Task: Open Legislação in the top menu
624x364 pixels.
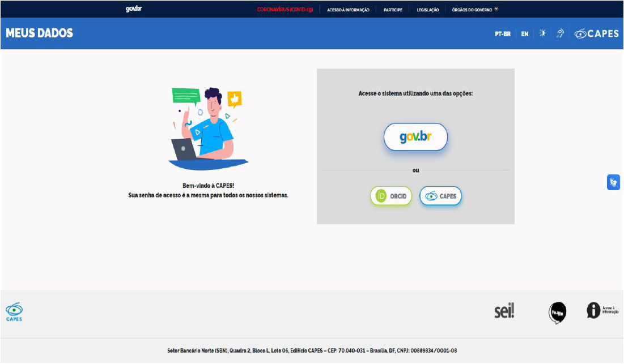Action: point(427,10)
